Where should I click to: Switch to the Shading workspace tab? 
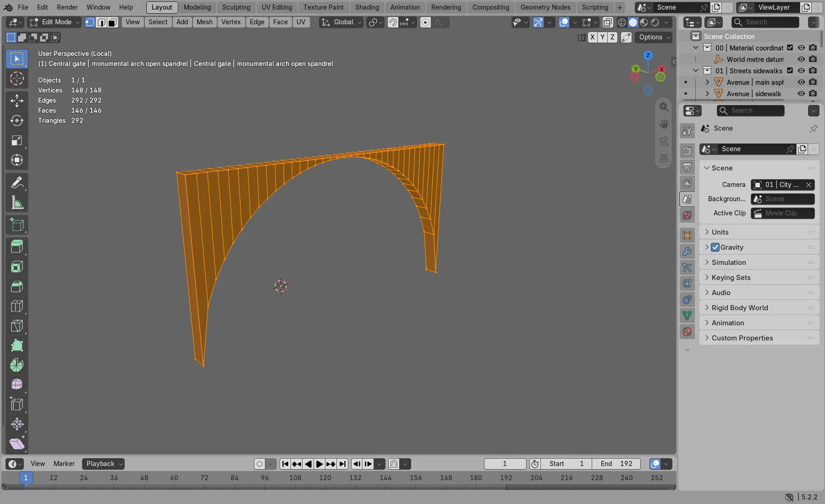367,7
